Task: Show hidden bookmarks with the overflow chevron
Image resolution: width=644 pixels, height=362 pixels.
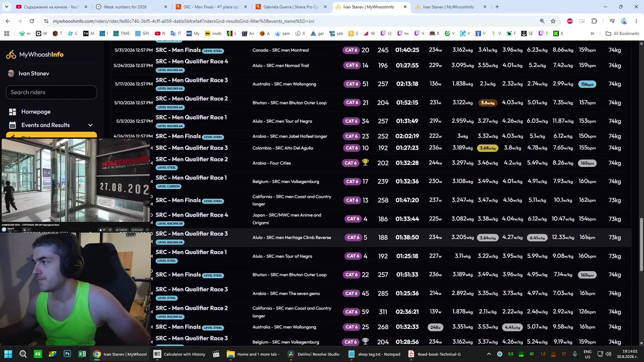Action: [592, 34]
